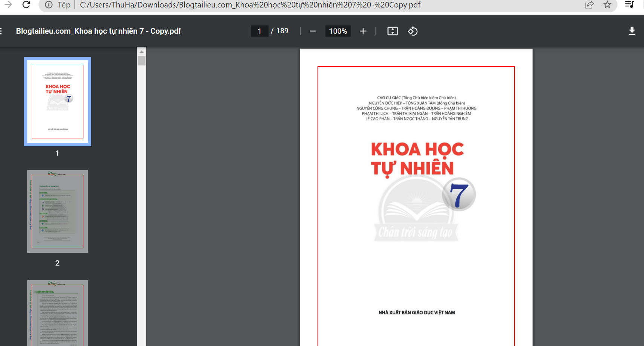Click the CAO CỰ GIÁC author line
Viewport: 644px width, 346px height.
pos(416,98)
